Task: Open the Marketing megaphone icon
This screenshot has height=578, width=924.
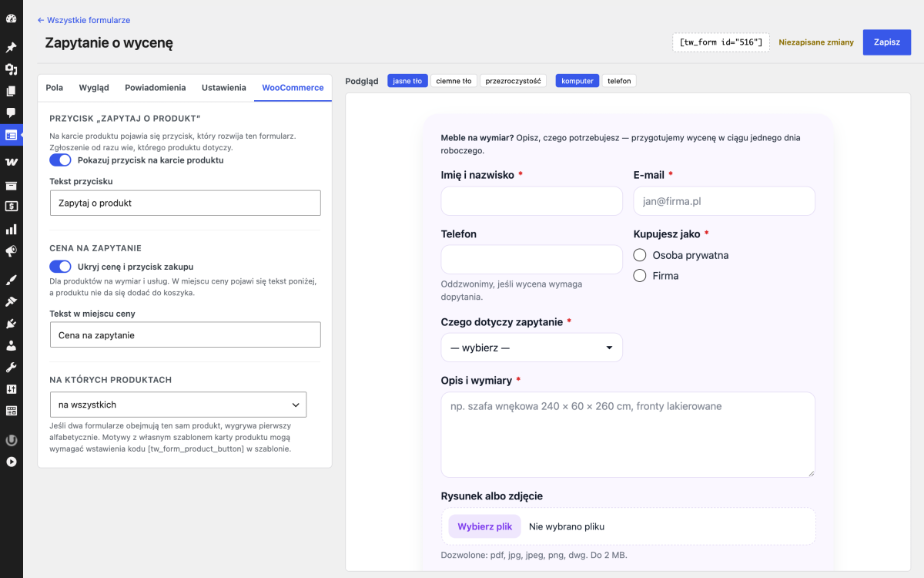Action: pyautogui.click(x=12, y=251)
